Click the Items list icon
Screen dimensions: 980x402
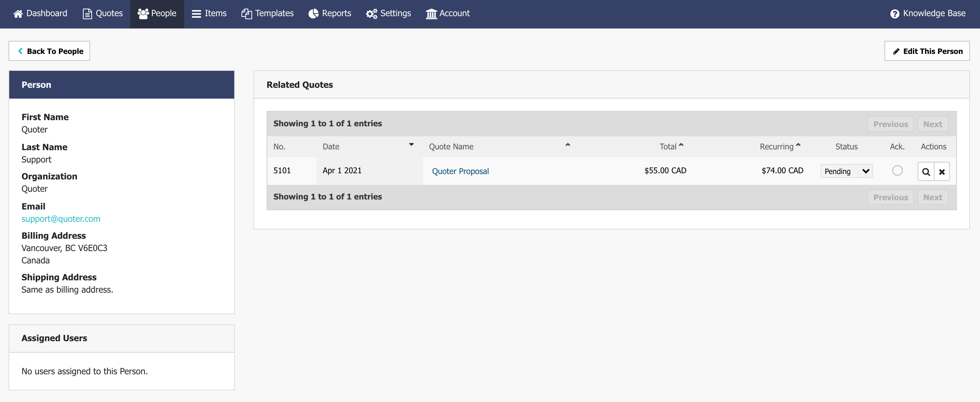[x=196, y=14]
